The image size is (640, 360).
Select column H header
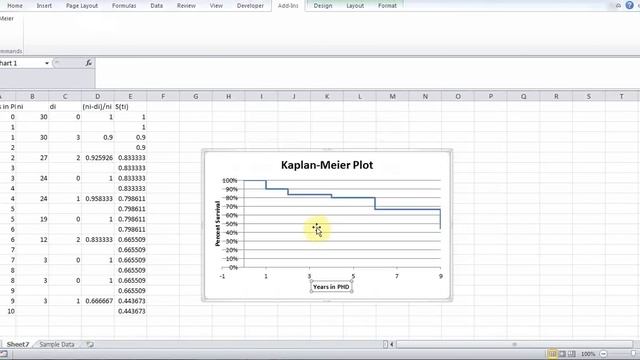click(x=229, y=96)
